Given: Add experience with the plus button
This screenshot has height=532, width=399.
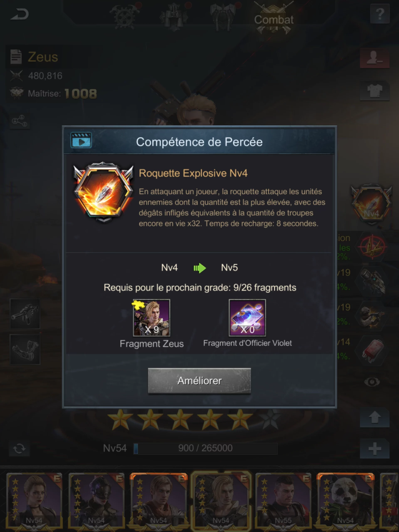Looking at the screenshot, I should tap(375, 448).
